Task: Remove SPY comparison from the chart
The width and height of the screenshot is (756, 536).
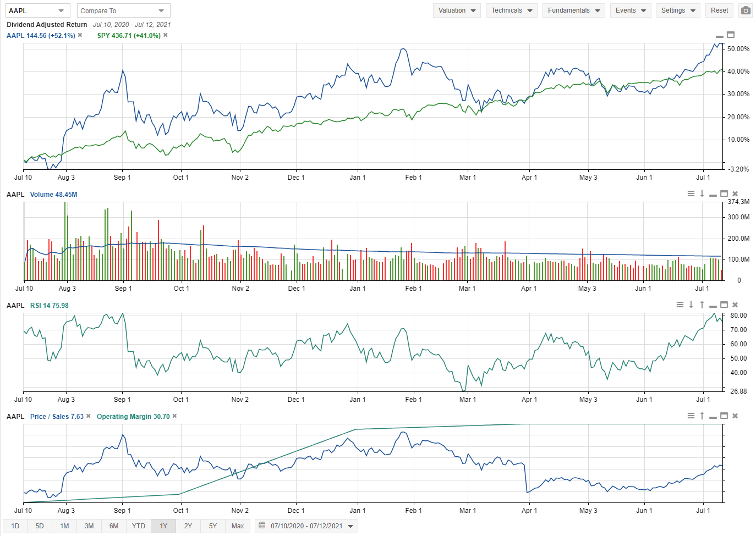Action: [166, 35]
